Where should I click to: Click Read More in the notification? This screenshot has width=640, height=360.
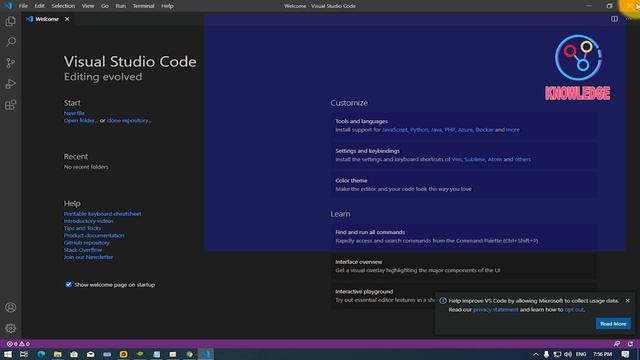(613, 324)
